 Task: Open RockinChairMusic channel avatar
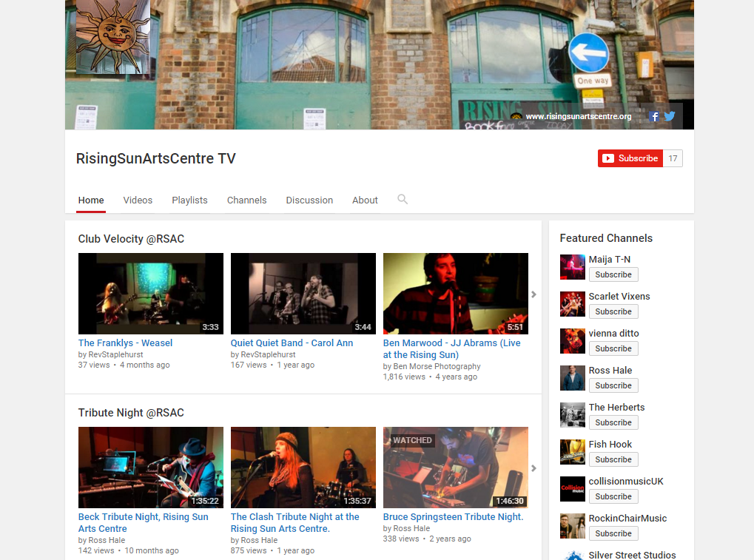click(x=572, y=526)
